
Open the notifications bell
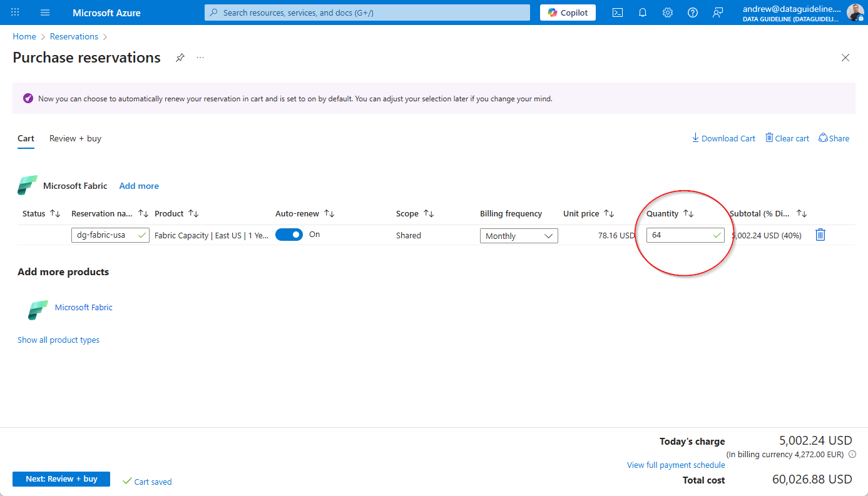(643, 13)
